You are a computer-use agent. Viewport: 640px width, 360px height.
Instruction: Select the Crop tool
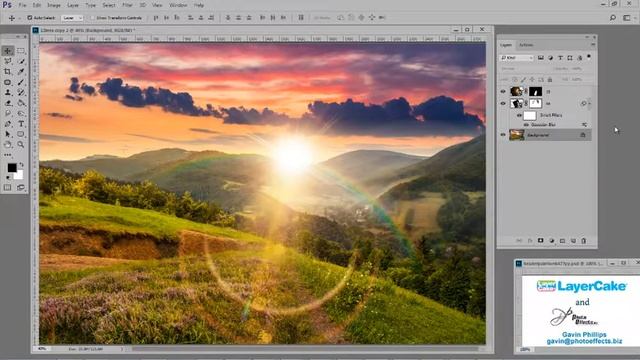[x=8, y=71]
